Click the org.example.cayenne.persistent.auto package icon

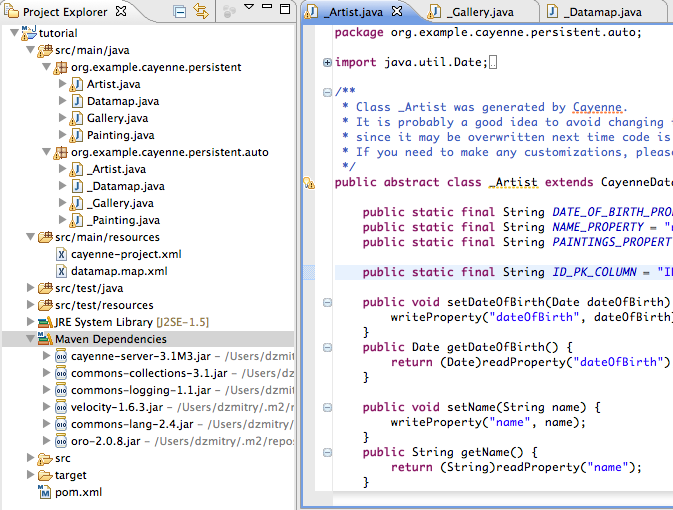point(61,152)
